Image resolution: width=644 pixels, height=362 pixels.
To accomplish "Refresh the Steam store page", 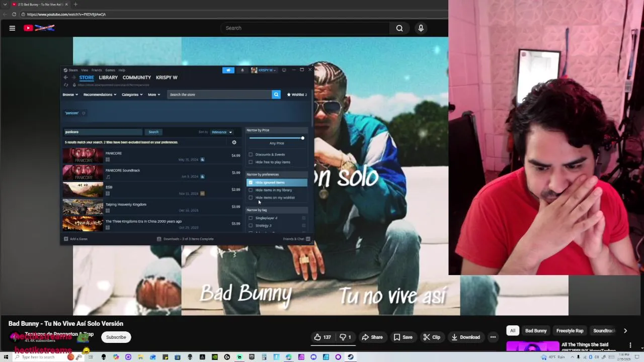I will click(66, 85).
